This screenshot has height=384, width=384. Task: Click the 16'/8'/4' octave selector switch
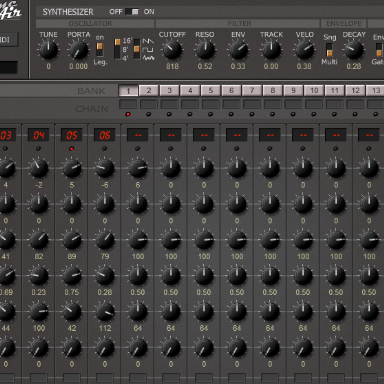point(117,49)
